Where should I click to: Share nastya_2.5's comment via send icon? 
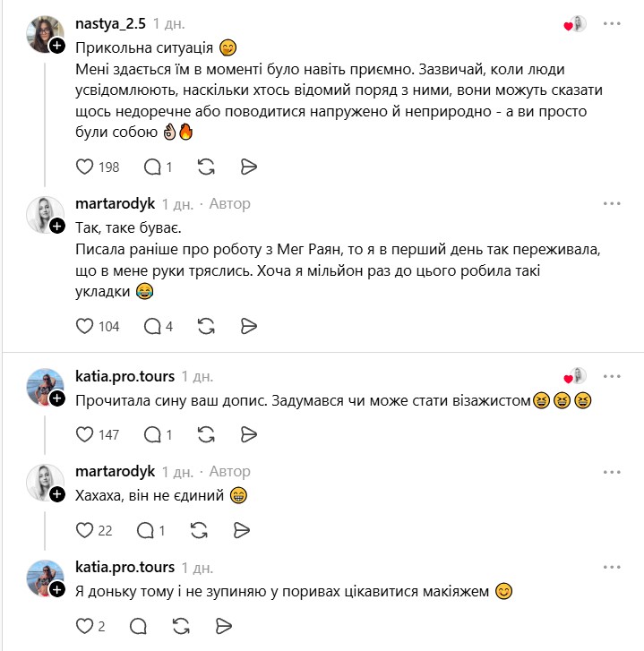click(249, 167)
